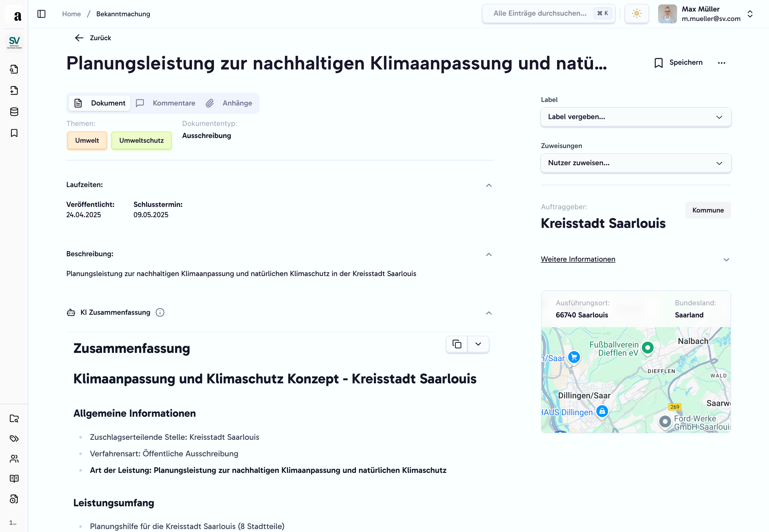Open the Nutzer zuweisen dropdown

coord(635,163)
